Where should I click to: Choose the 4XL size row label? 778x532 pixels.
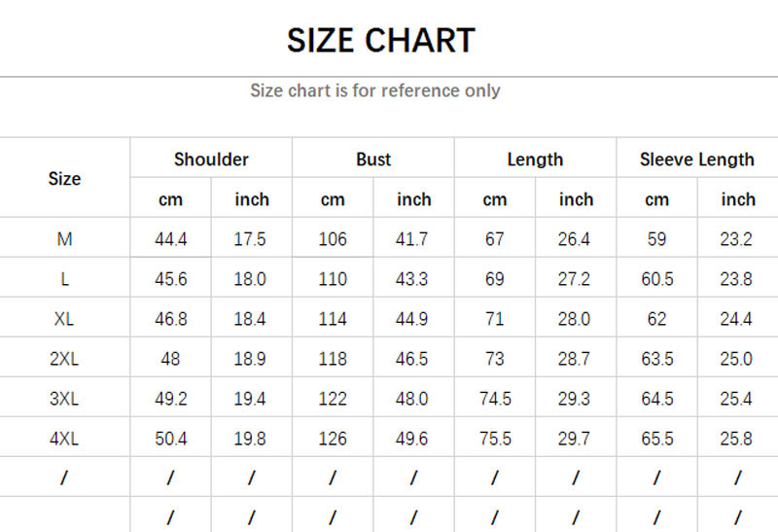64,439
